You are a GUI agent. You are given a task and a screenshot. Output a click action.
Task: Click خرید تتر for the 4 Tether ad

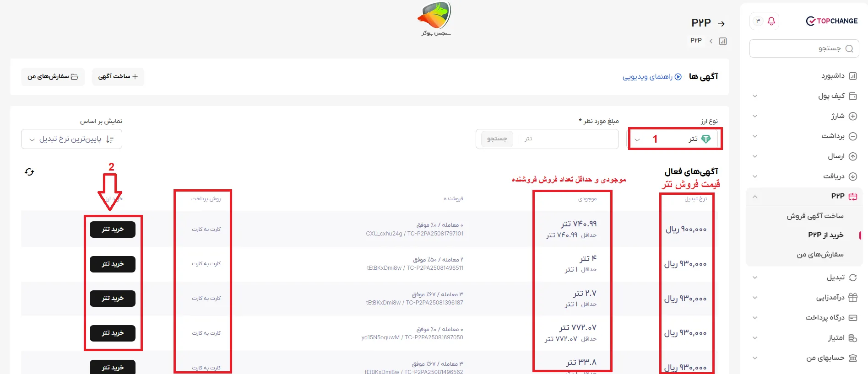pyautogui.click(x=113, y=264)
